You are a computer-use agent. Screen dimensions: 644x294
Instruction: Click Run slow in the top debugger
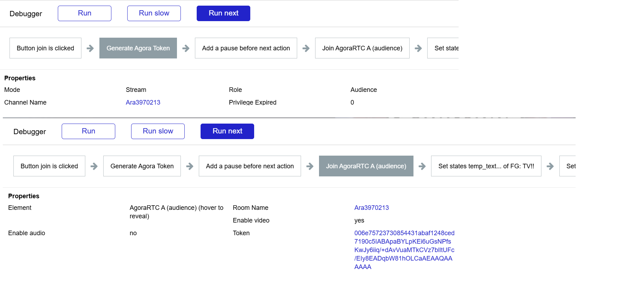154,13
